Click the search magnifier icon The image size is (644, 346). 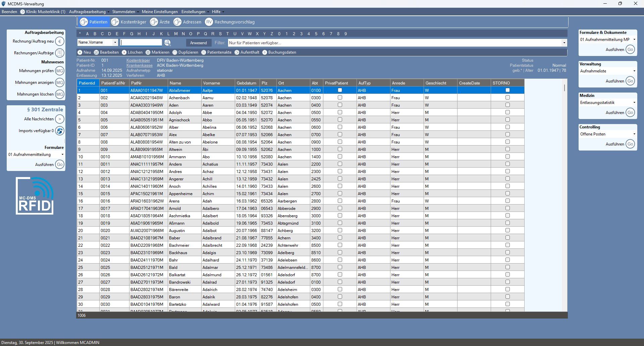point(167,43)
